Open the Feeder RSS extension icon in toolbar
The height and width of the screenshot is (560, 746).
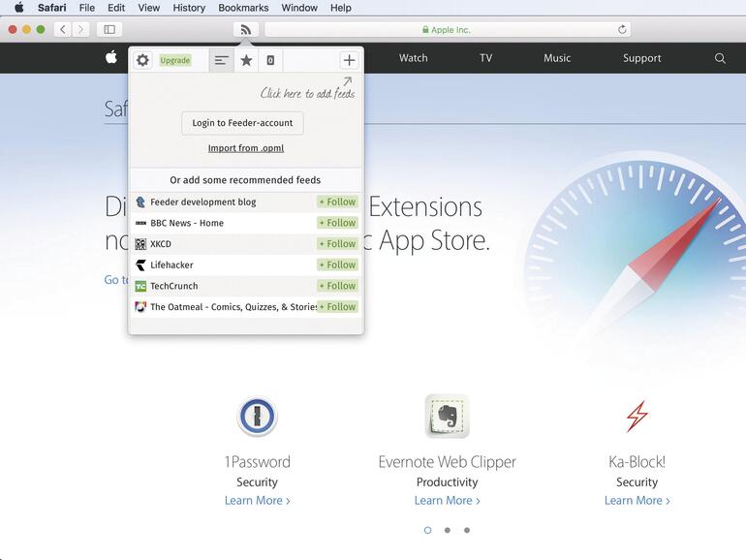(245, 29)
